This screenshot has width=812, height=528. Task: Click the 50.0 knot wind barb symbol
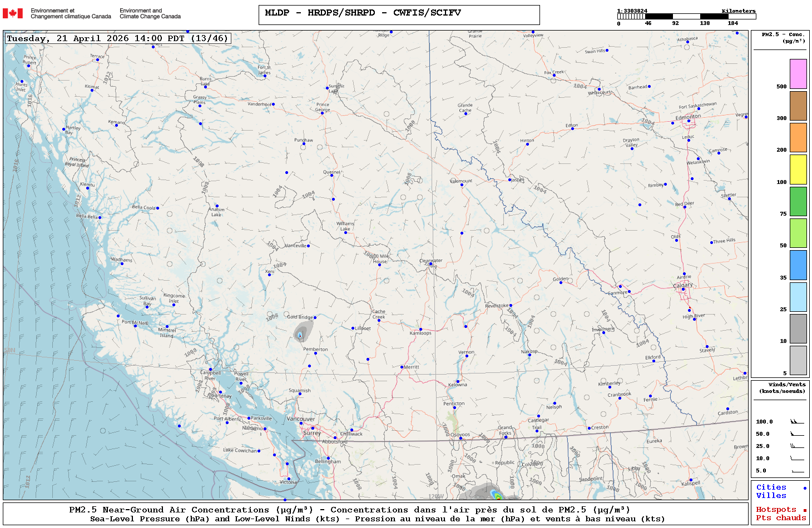pos(796,434)
